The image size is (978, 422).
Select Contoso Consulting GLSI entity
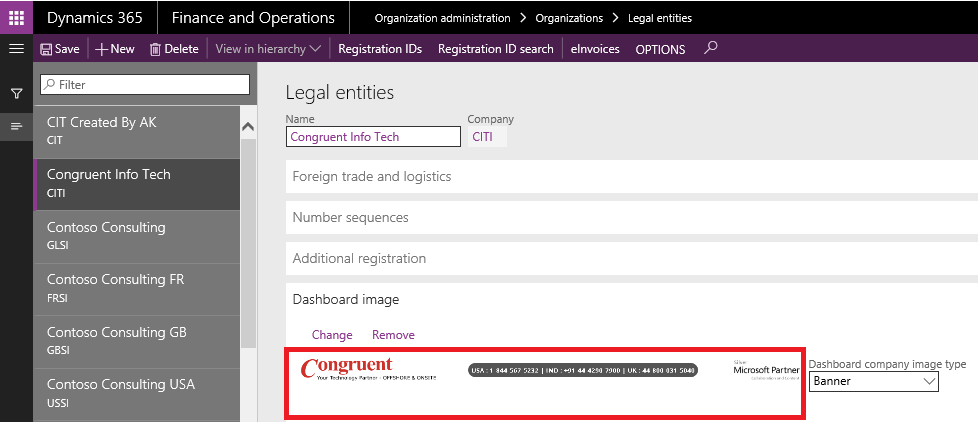pyautogui.click(x=137, y=236)
